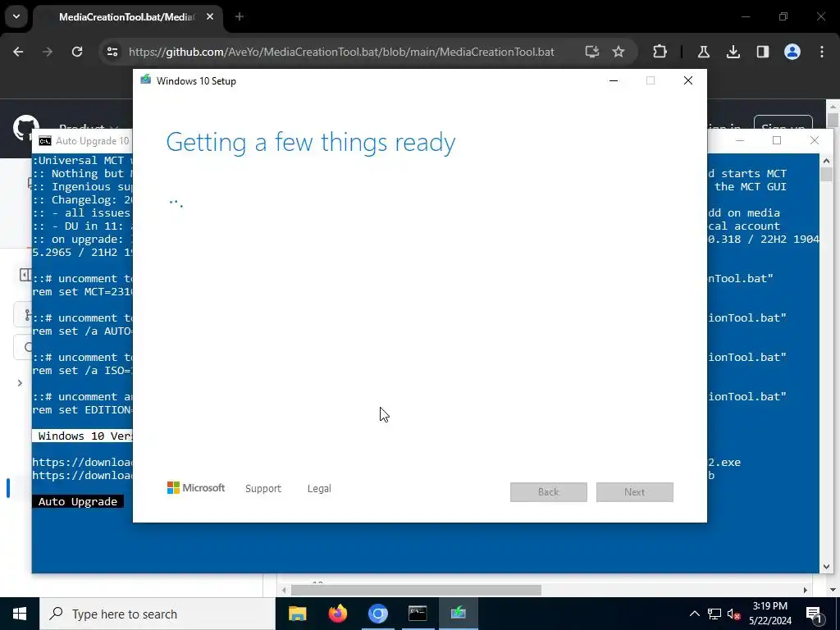Click the GitHub logo

pyautogui.click(x=25, y=128)
